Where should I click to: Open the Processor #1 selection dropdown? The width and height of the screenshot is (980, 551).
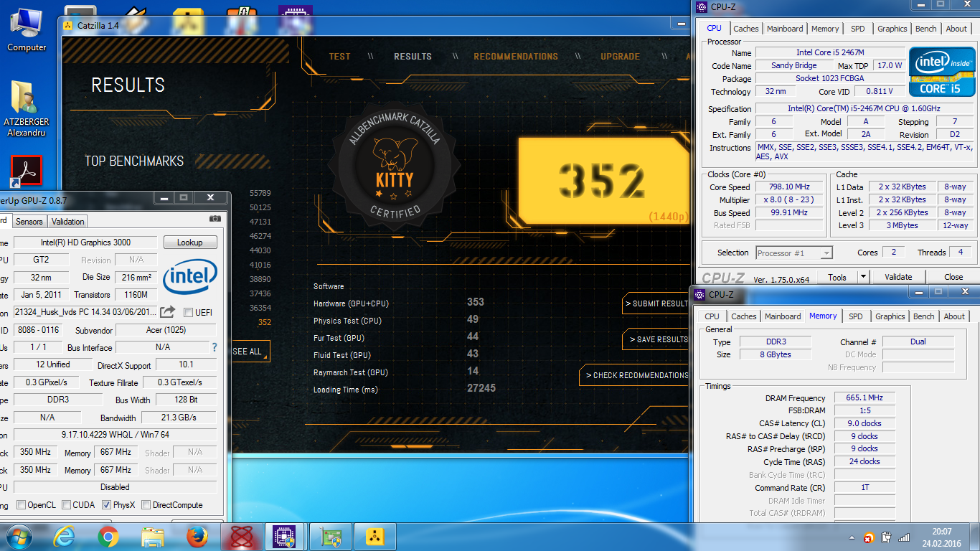794,253
